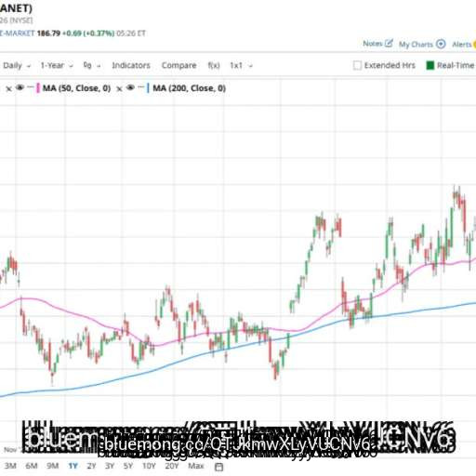Click the +0.69 (+0.37%) change value
Screen dimensions: 476x476
pos(88,33)
